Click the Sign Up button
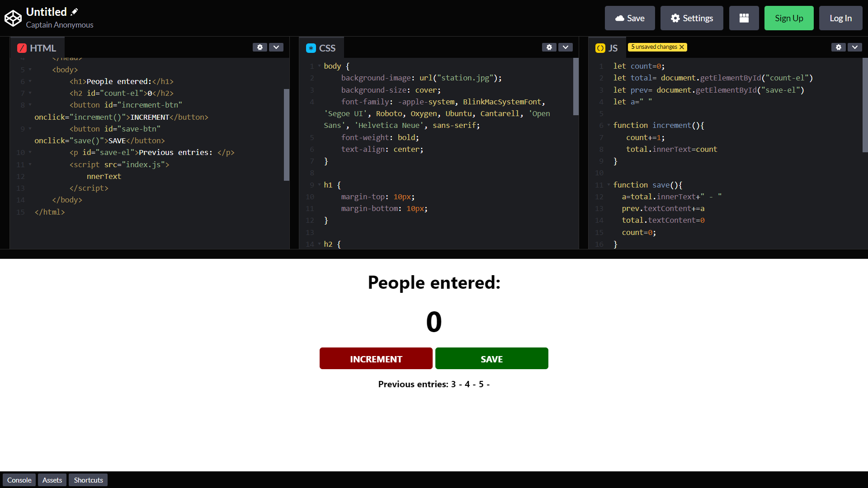Screen dimensions: 868x488 coord(788,18)
